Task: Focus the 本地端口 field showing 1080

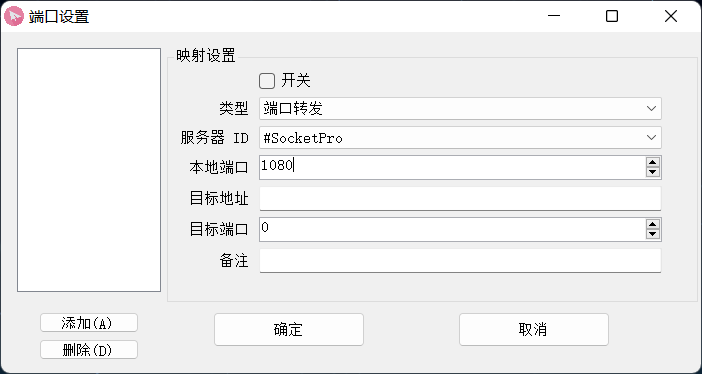Action: pyautogui.click(x=452, y=167)
